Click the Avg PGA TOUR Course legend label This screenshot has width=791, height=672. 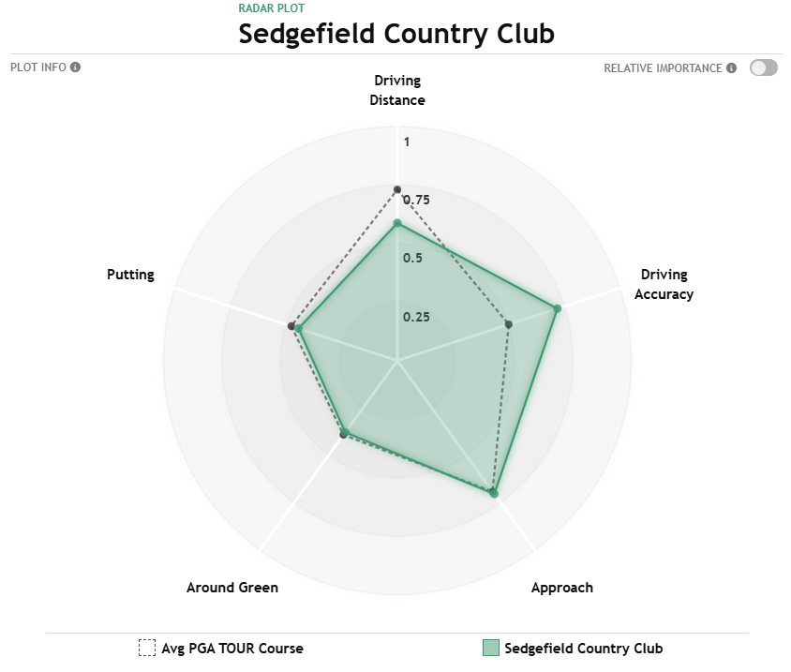point(232,649)
